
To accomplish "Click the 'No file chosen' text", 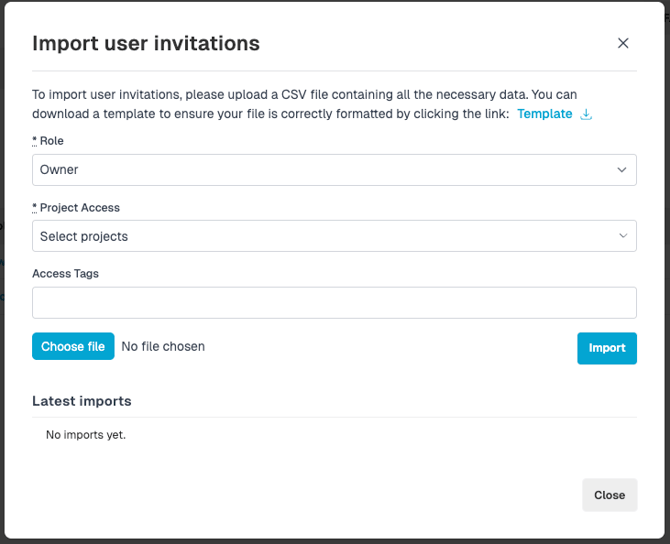I will [163, 346].
